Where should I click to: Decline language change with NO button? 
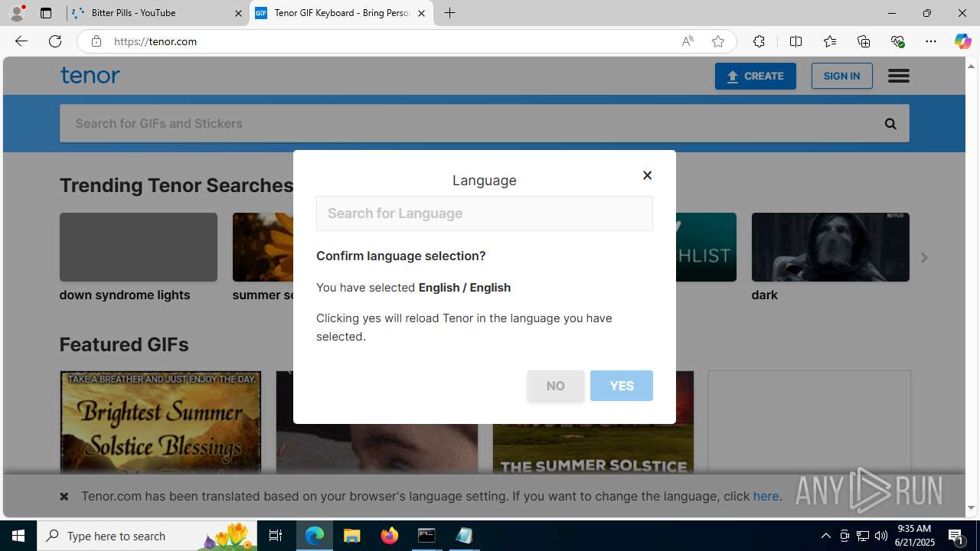click(555, 386)
